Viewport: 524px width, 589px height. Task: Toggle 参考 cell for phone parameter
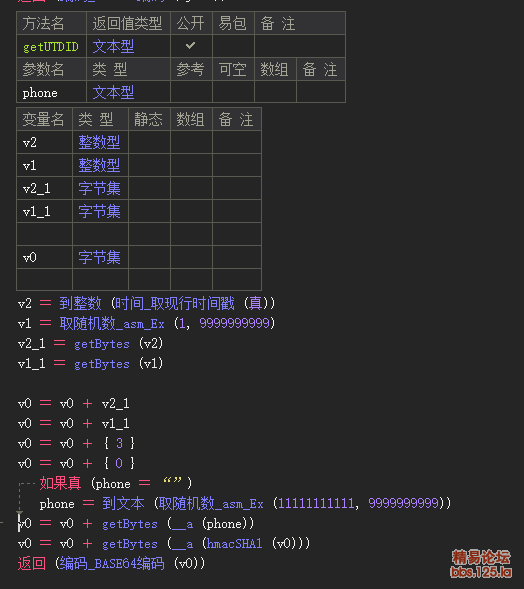click(191, 92)
